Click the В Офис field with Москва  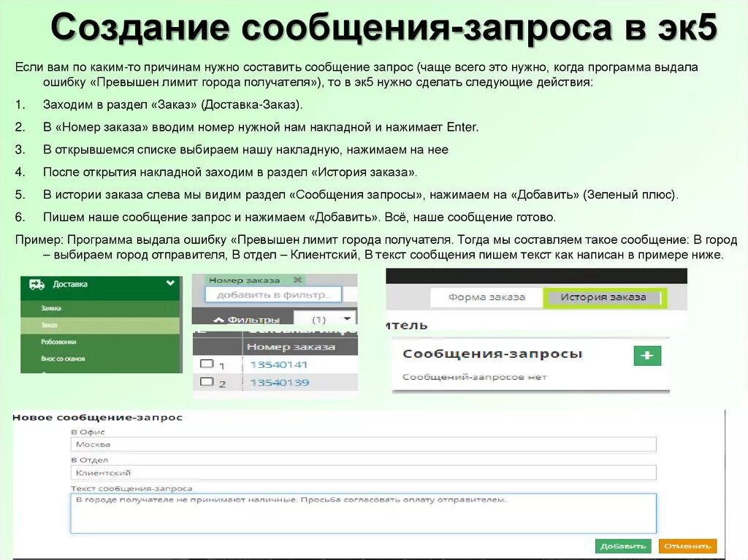364,444
